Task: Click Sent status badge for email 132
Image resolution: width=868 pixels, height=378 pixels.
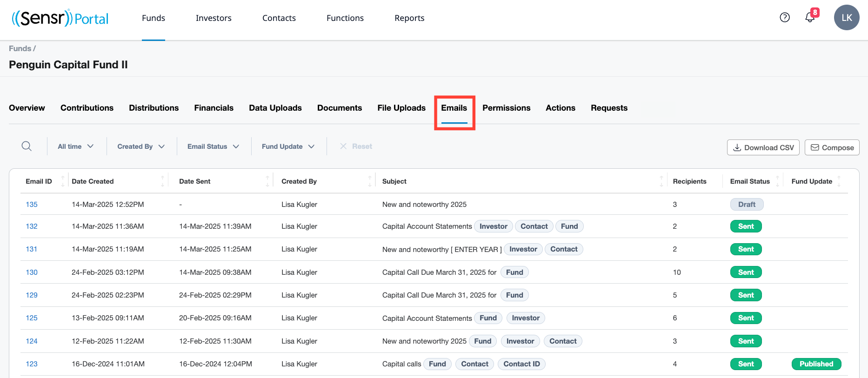Action: pos(746,226)
